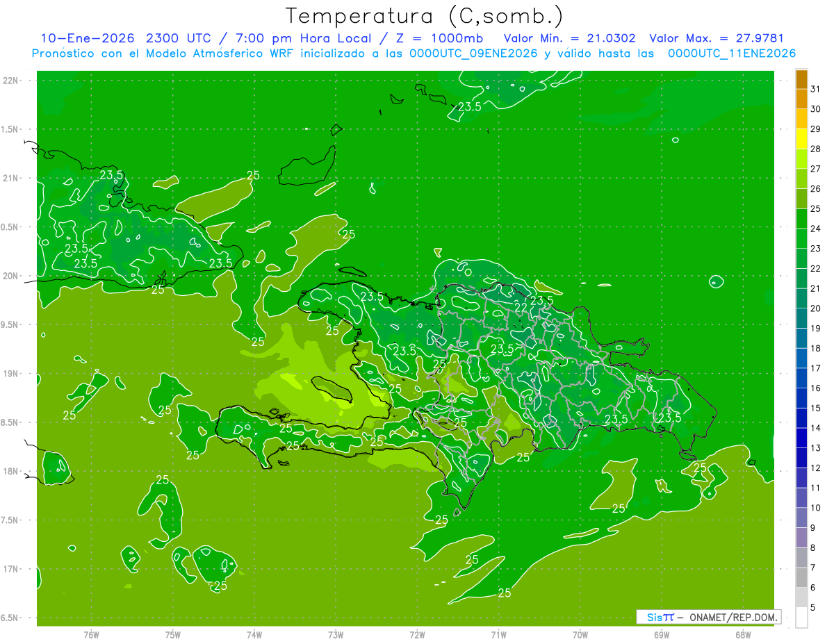Viewport: 834px width, 644px height.
Task: Click the color-scale label '28'
Action: click(x=815, y=149)
